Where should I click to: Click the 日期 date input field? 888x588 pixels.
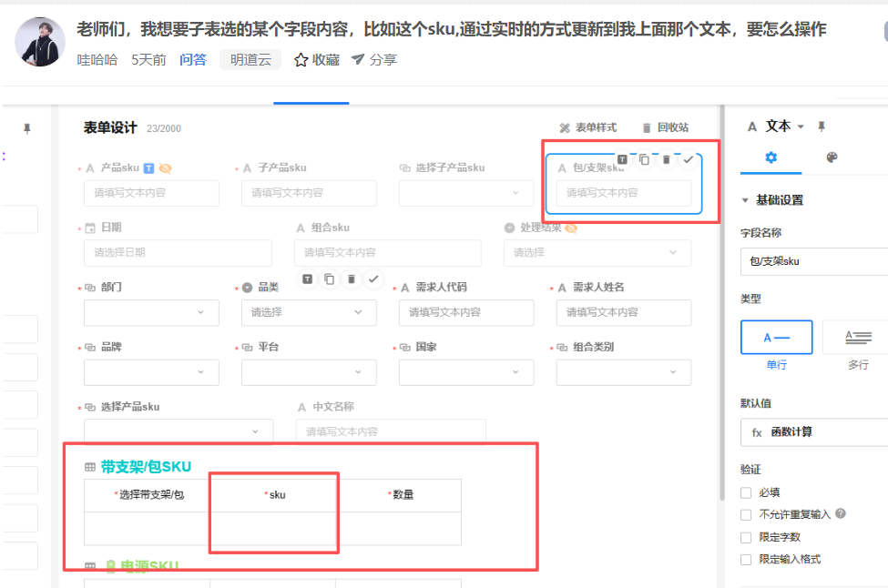pyautogui.click(x=178, y=252)
